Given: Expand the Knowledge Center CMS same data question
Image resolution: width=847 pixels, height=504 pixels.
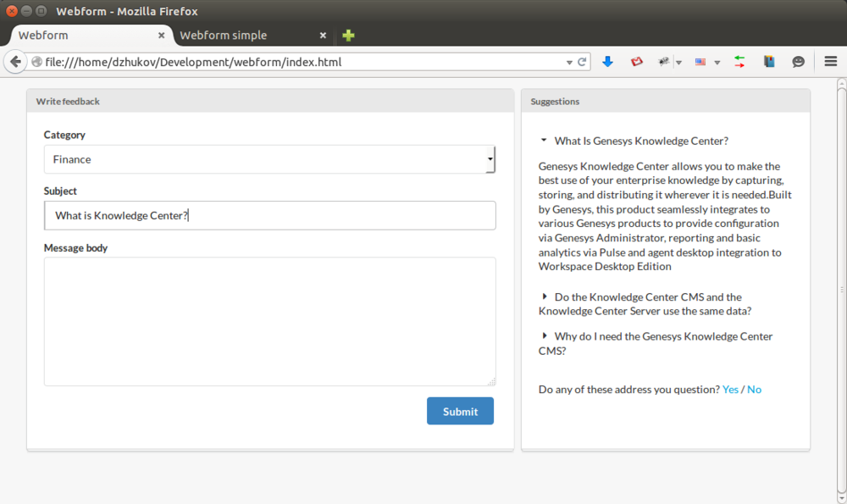Looking at the screenshot, I should click(645, 304).
